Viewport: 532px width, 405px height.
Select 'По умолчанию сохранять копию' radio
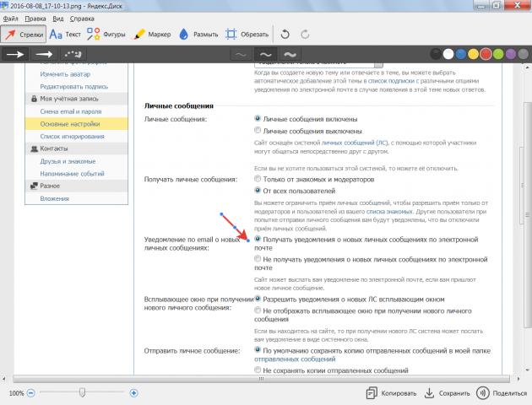[258, 350]
